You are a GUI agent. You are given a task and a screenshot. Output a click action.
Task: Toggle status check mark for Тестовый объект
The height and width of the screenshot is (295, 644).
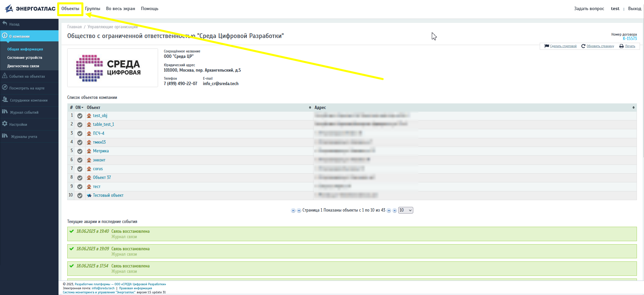[x=80, y=195]
